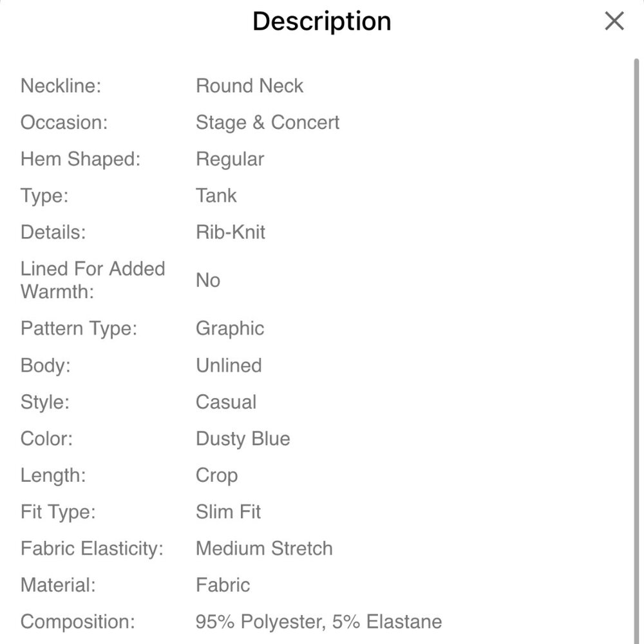Image resolution: width=644 pixels, height=644 pixels.
Task: Select the Casual style value
Action: coord(225,402)
